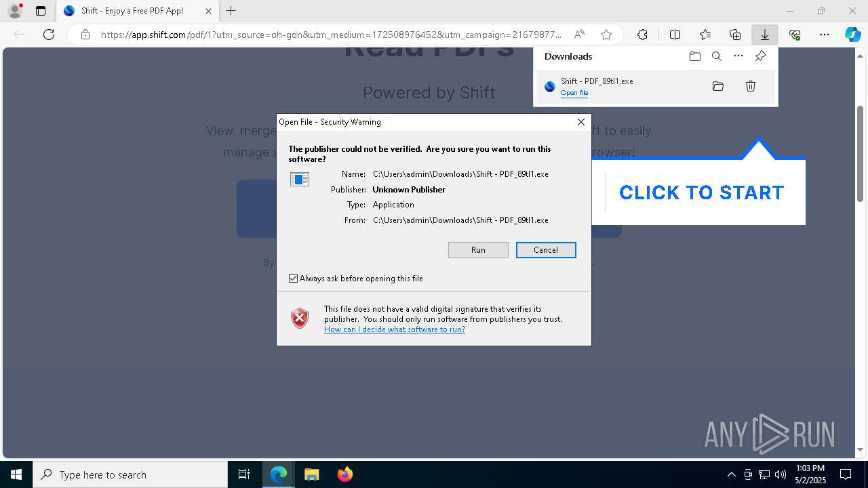Click the application file icon in dialog

tap(300, 179)
